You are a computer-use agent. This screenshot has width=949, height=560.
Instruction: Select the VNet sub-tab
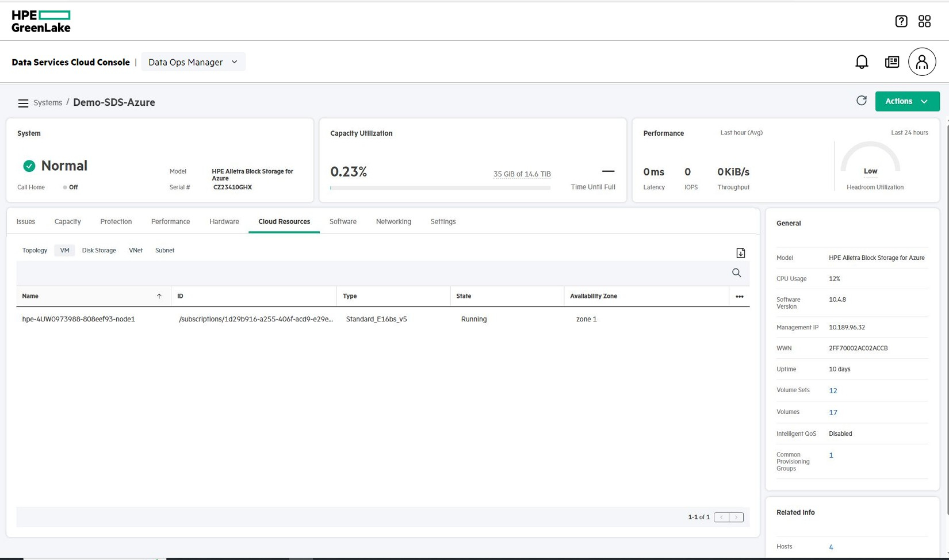click(x=136, y=250)
